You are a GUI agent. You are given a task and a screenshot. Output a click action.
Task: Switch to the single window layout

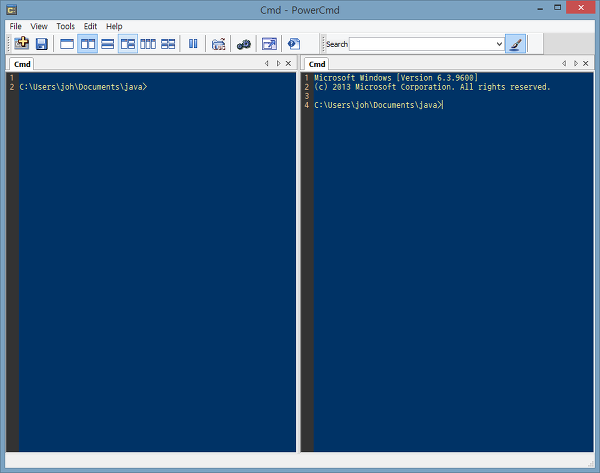67,44
